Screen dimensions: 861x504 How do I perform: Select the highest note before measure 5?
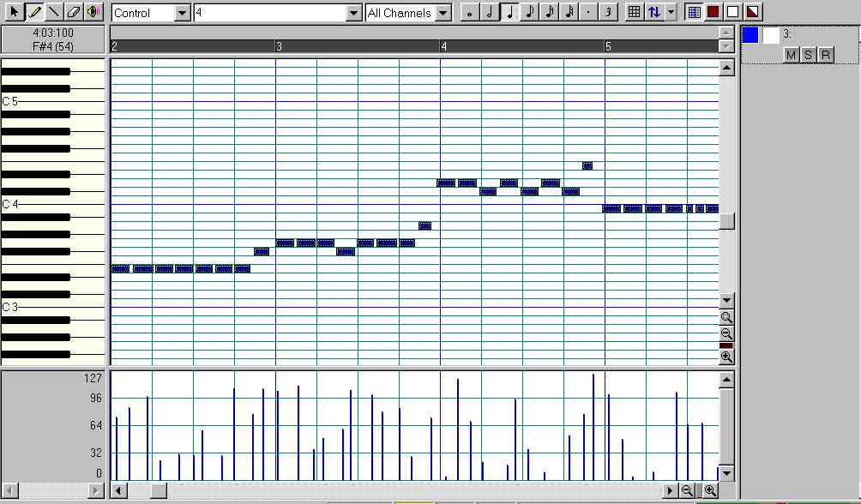tap(587, 165)
